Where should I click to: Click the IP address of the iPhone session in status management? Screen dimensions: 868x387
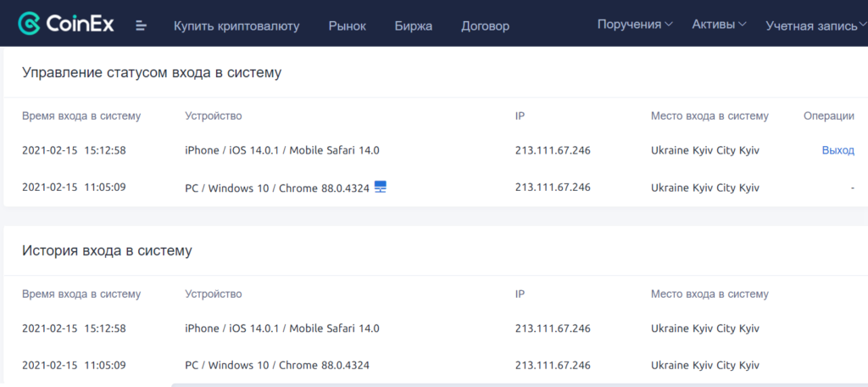pyautogui.click(x=552, y=150)
